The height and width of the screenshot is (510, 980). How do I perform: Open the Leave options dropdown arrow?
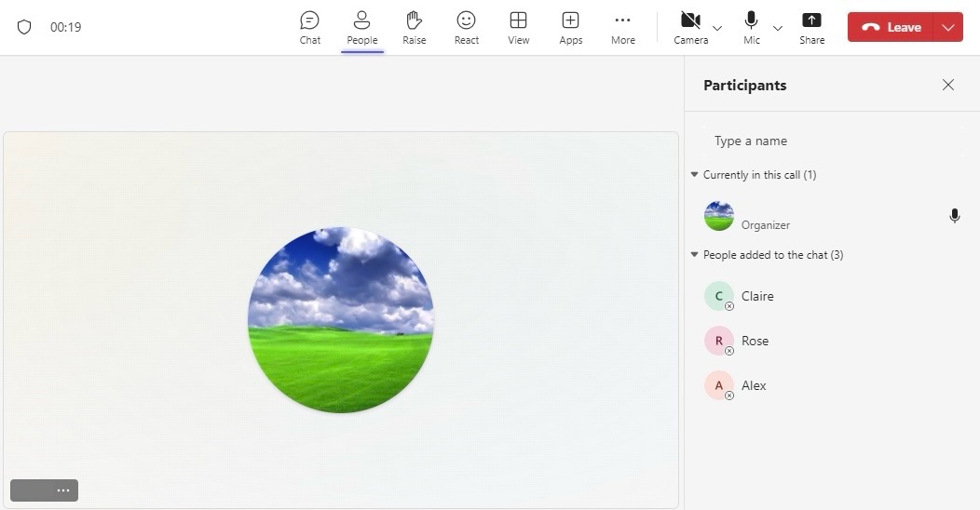point(948,27)
